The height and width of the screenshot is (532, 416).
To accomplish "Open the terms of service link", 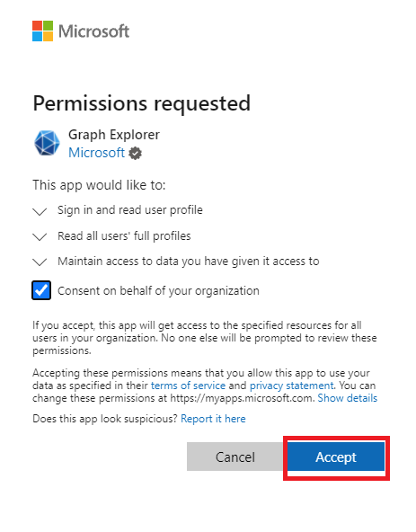I will click(x=188, y=386).
